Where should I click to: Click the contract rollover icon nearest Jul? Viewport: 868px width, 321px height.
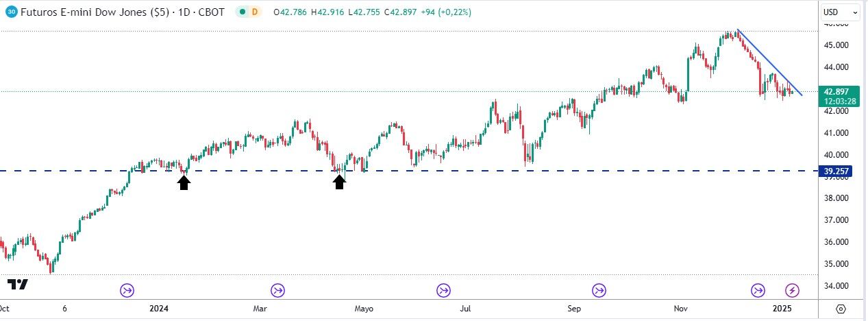444,290
